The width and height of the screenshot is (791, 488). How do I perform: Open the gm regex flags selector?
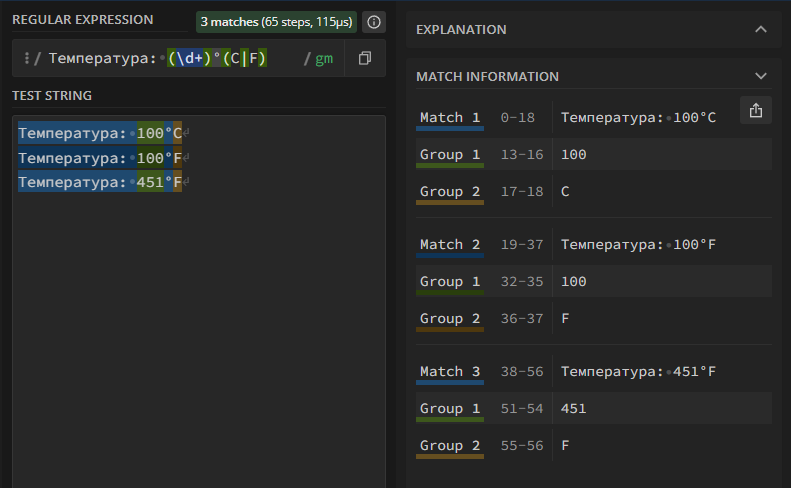point(324,59)
